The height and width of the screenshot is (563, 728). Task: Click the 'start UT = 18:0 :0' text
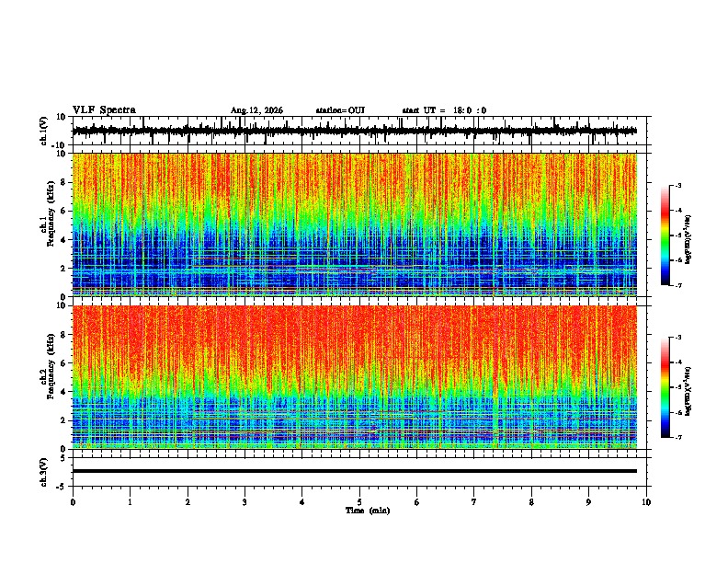coord(444,110)
